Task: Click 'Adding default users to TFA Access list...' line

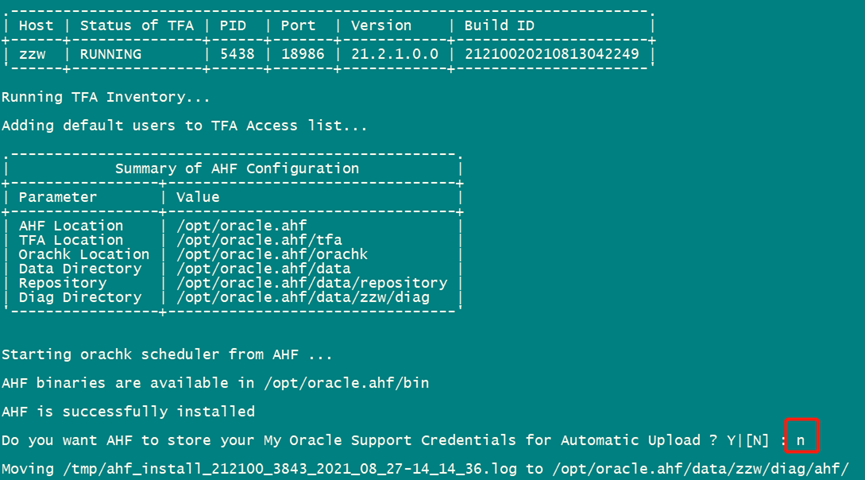Action: pyautogui.click(x=184, y=126)
